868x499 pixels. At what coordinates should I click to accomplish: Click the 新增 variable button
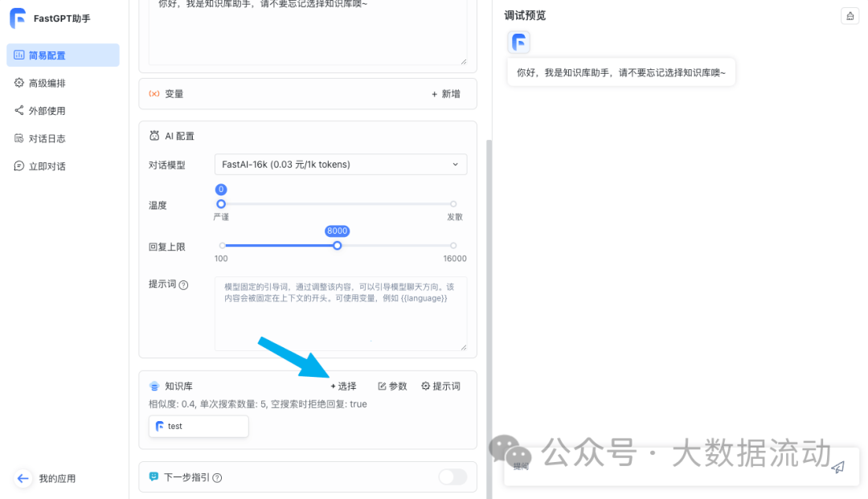pos(446,94)
